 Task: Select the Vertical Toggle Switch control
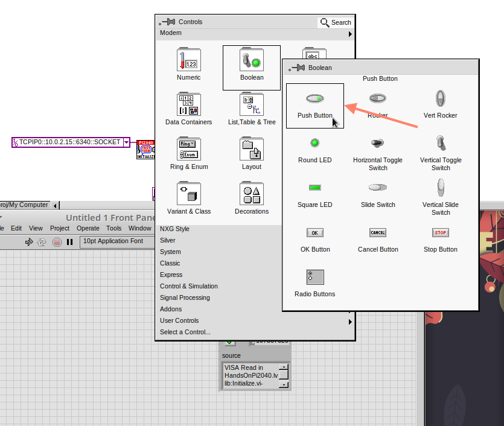441,154
